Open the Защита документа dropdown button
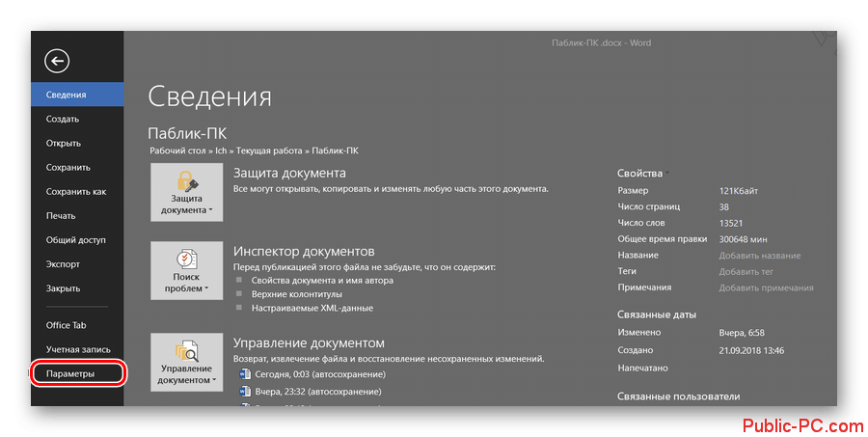 (186, 193)
